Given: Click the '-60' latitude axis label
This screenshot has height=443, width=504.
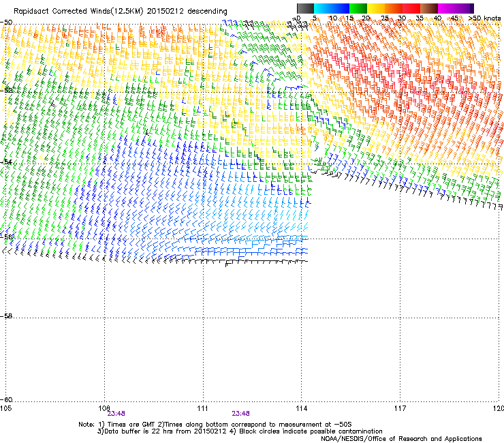Looking at the screenshot, I should [x=6, y=400].
